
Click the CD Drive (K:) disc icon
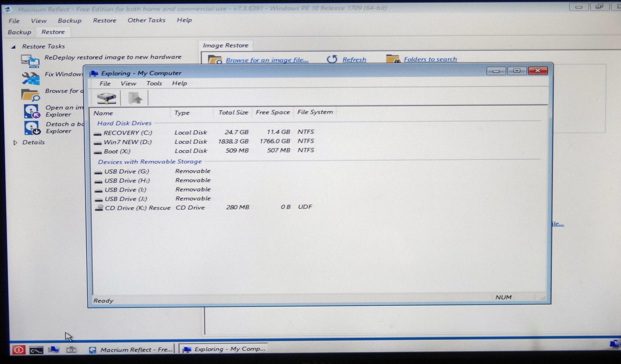(x=99, y=208)
